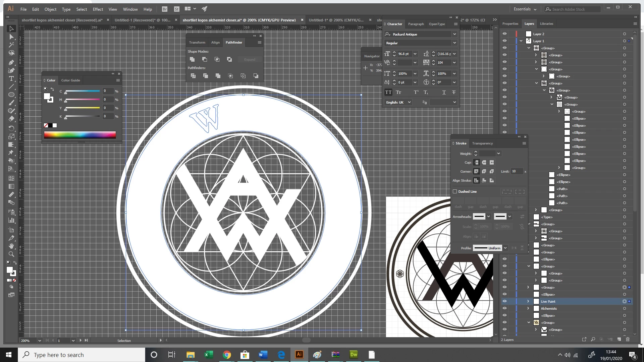Open the Packard Antique font family dropdown
644x362 pixels.
click(454, 34)
